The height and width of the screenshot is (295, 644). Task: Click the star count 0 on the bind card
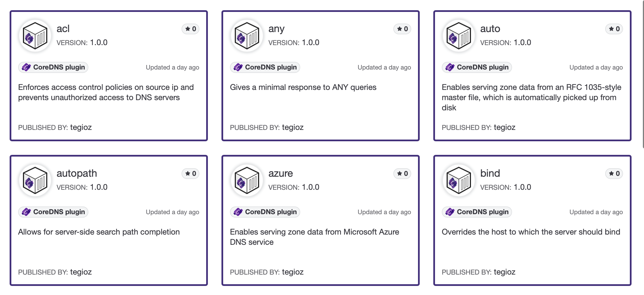click(617, 173)
